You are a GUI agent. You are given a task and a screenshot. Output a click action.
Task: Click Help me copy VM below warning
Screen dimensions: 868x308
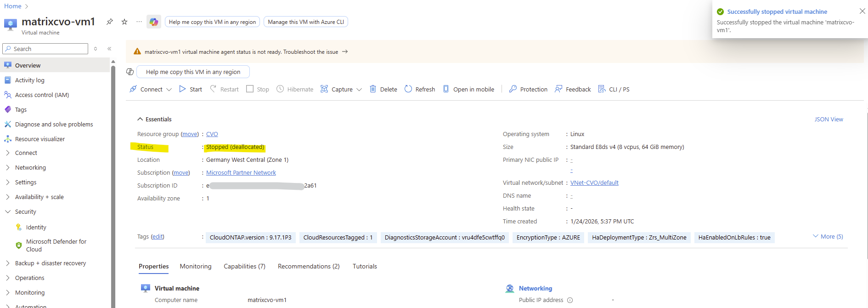[193, 72]
